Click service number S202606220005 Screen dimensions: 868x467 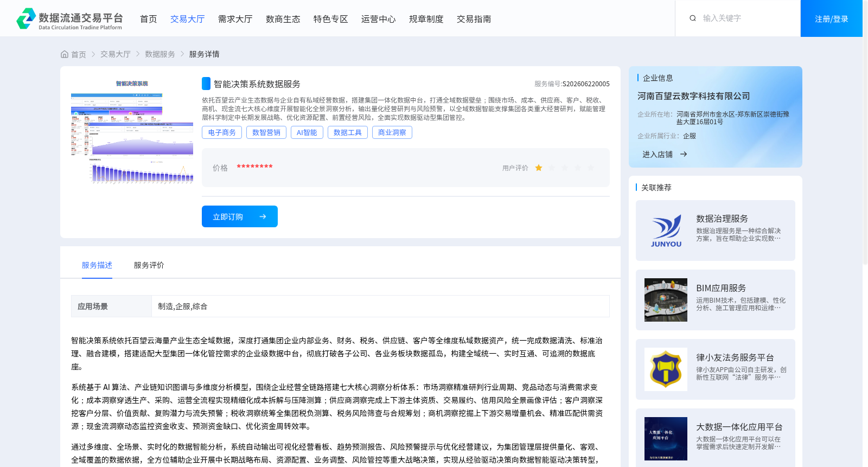click(x=586, y=84)
